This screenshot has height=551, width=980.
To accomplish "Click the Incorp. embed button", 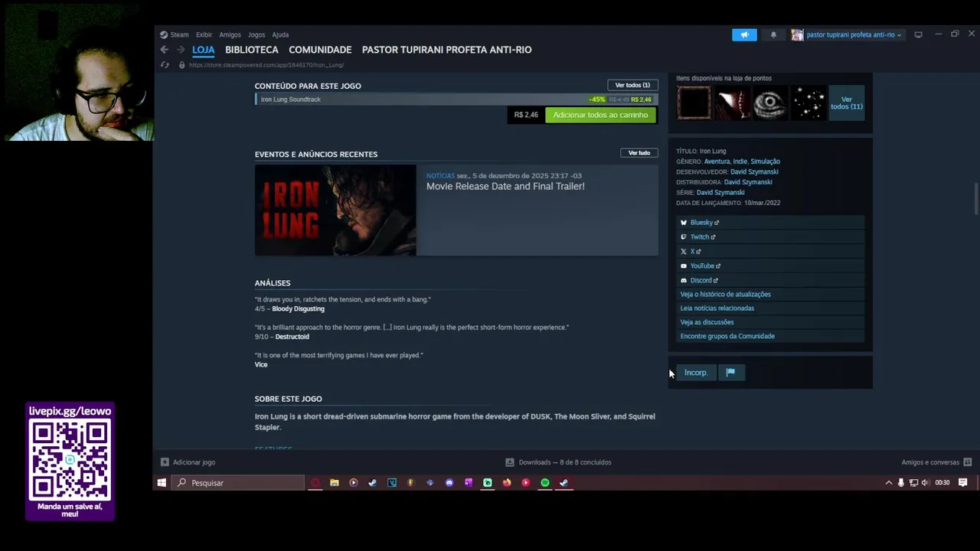I will [696, 373].
